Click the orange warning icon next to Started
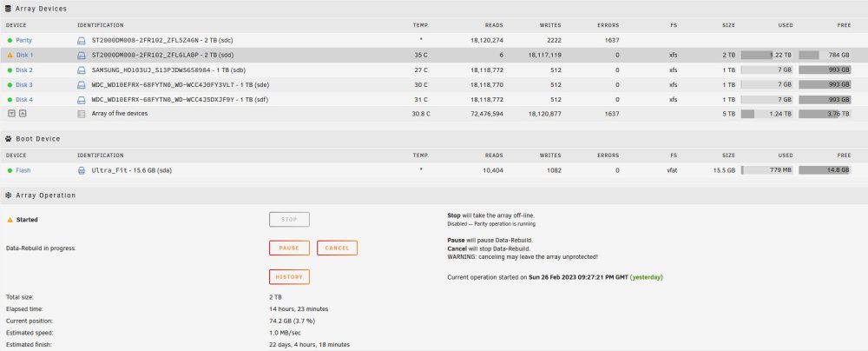 point(10,220)
